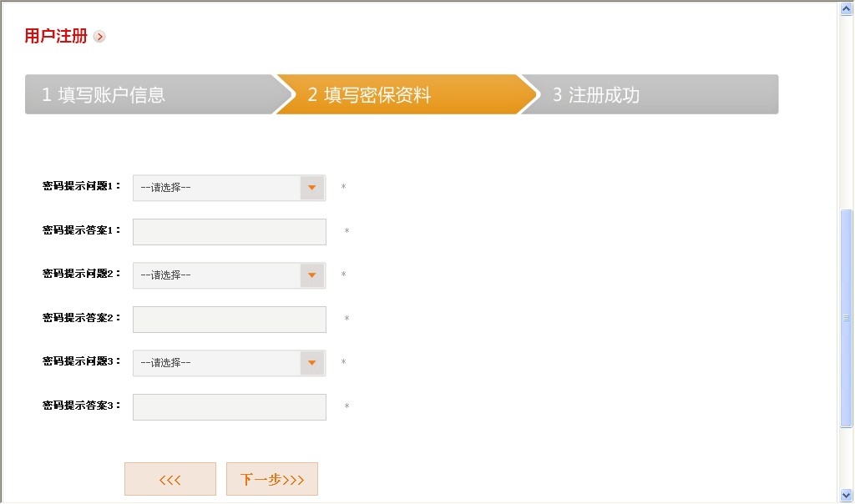Focus the 密码提示答案2 text box
The width and height of the screenshot is (855, 504).
tap(229, 320)
